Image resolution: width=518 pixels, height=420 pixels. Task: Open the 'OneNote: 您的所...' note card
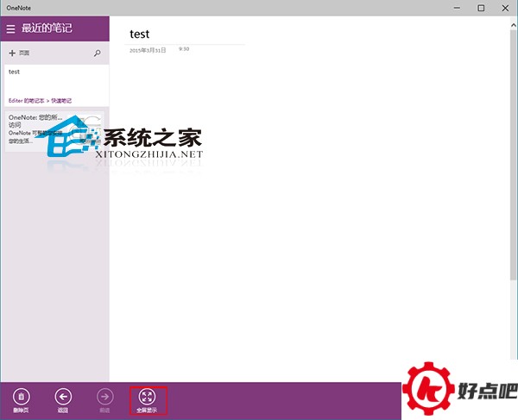coord(54,131)
